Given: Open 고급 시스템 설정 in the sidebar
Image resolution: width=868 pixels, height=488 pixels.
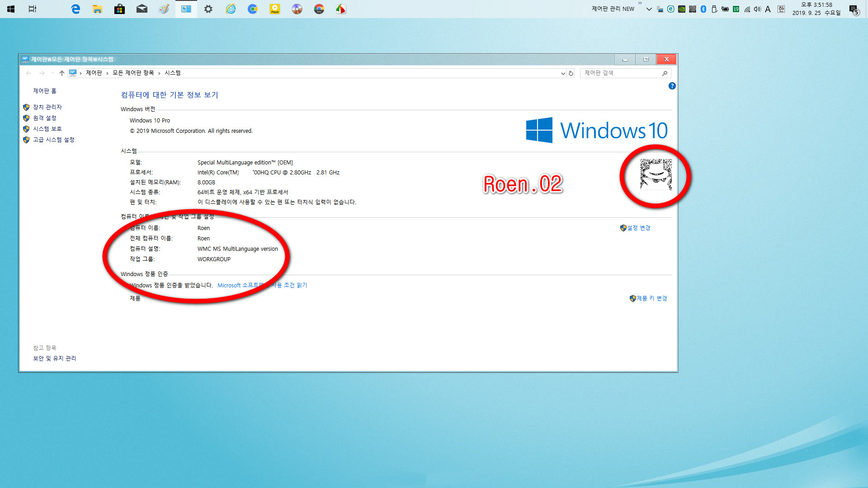Looking at the screenshot, I should [54, 140].
